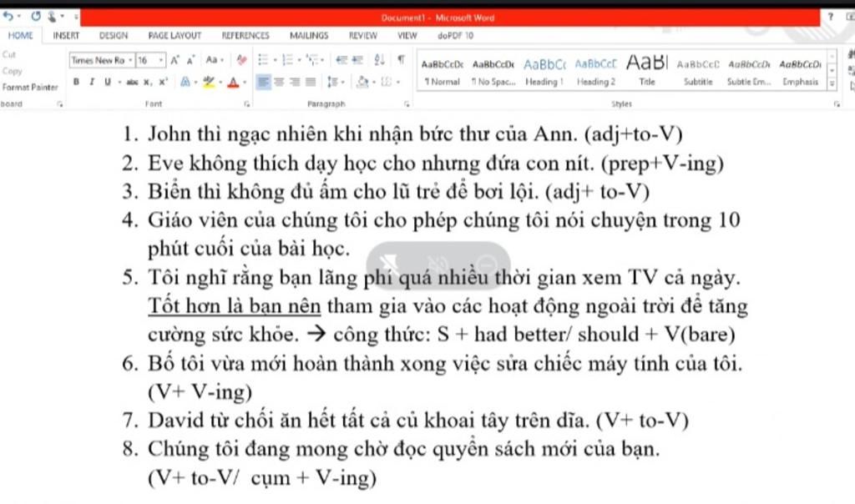Screen dimensions: 855x504
Task: Open the font color dropdown arrow
Action: [245, 83]
